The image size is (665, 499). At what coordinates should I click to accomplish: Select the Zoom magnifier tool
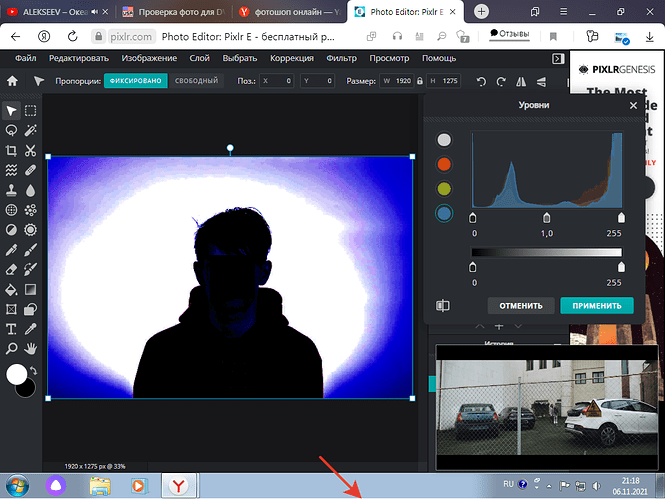[x=11, y=348]
